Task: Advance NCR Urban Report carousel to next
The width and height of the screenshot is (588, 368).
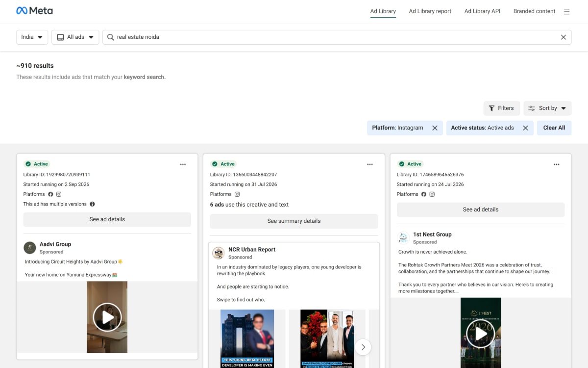Action: pyautogui.click(x=363, y=347)
